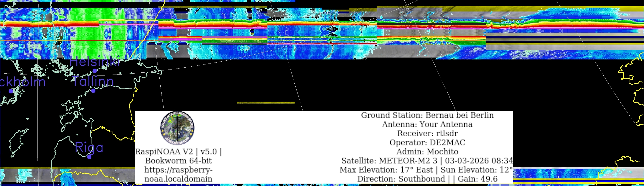The image size is (644, 186).
Task: Click the Ground Station: Bernau bei Berlin text
Action: (x=427, y=115)
